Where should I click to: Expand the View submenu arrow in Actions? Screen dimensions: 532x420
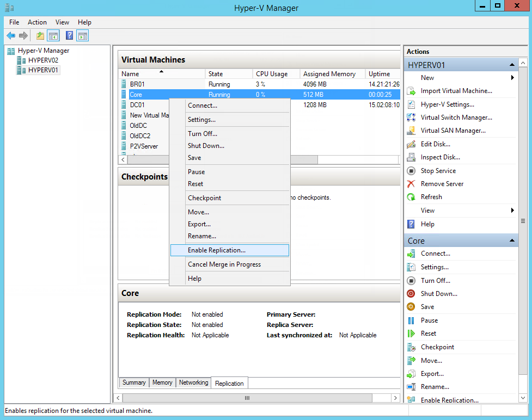[x=512, y=211]
